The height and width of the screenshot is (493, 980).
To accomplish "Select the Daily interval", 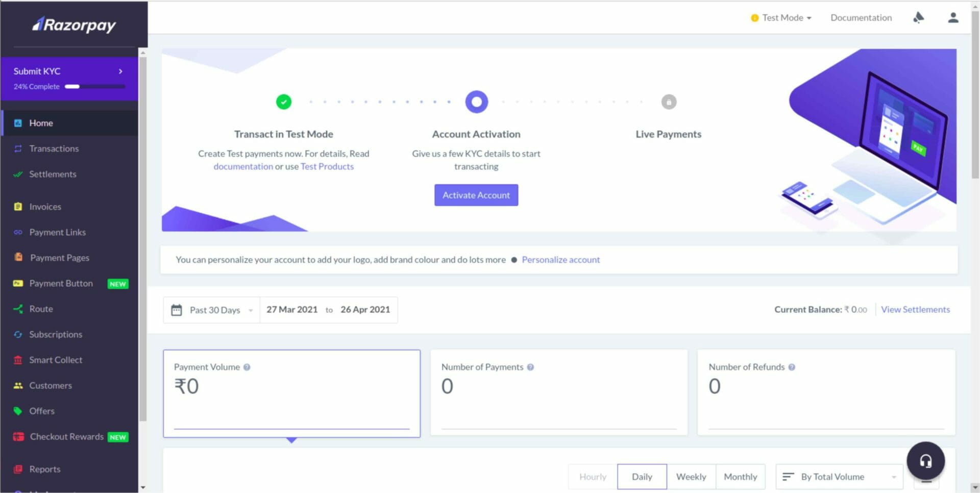I will 642,477.
